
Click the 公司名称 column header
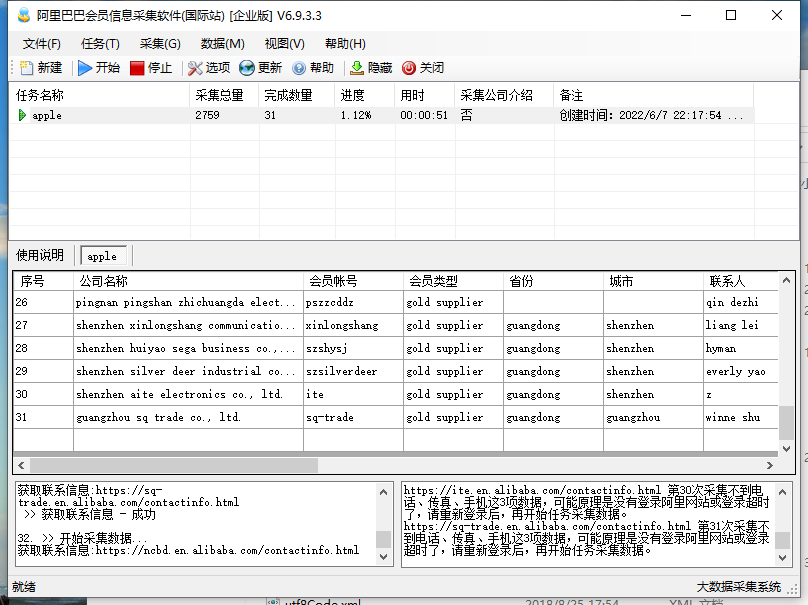tap(188, 281)
